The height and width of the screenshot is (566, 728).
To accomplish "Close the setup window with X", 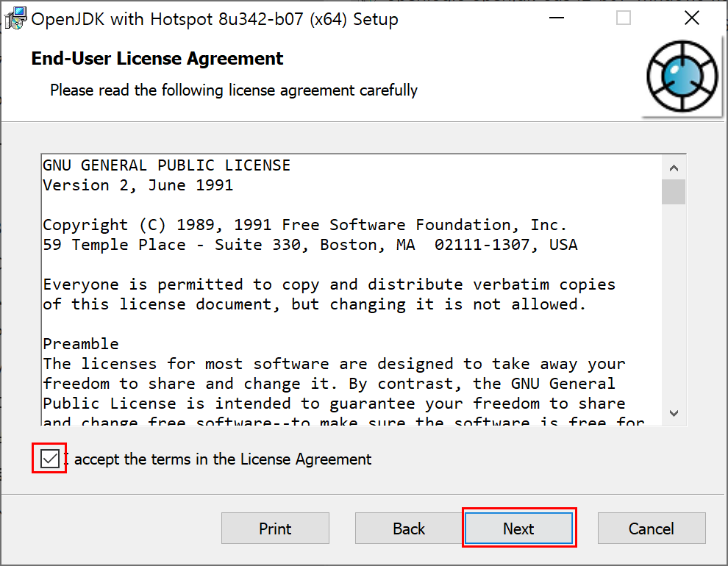I will [692, 18].
